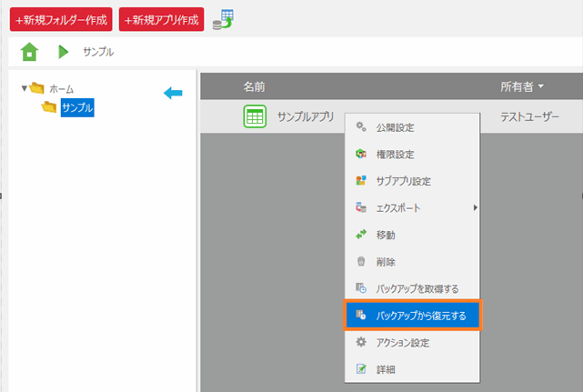This screenshot has height=392, width=583.
Task: Click the restore icon beside バックアップから復元する
Action: pos(361,315)
